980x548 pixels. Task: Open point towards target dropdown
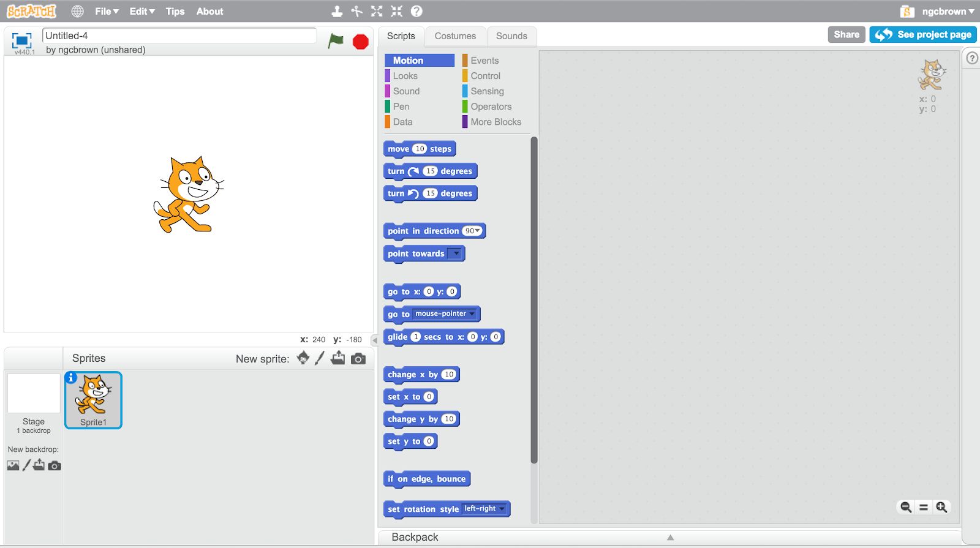coord(454,253)
